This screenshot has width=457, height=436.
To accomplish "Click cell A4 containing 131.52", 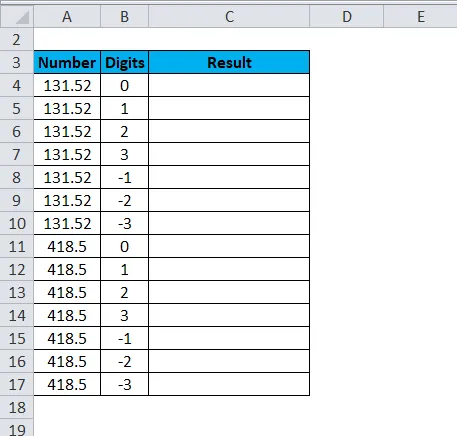I will click(67, 85).
